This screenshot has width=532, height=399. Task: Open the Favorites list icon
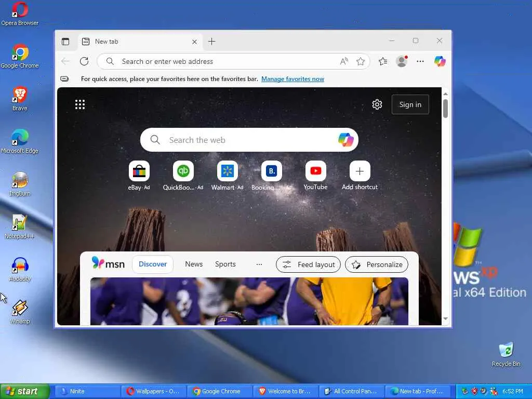coord(383,61)
